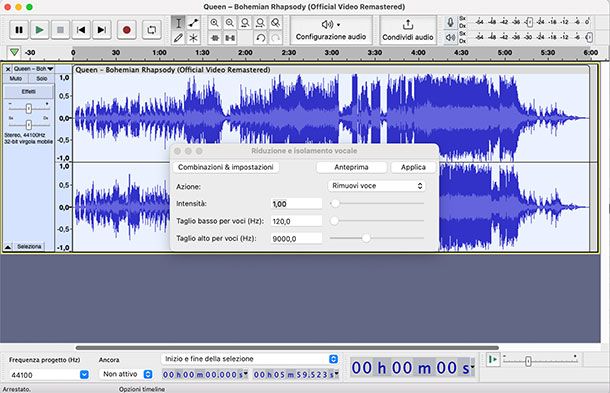Click the selection start time field
Viewport: 610px width, 393px height.
tap(205, 375)
